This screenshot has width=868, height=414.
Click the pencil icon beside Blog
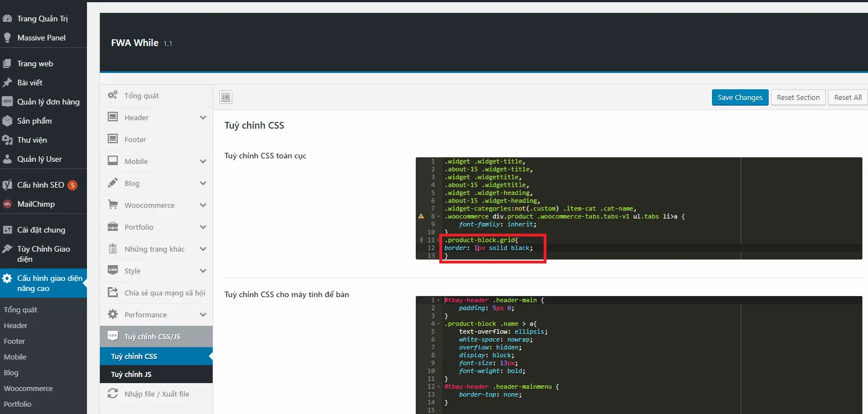pyautogui.click(x=113, y=183)
